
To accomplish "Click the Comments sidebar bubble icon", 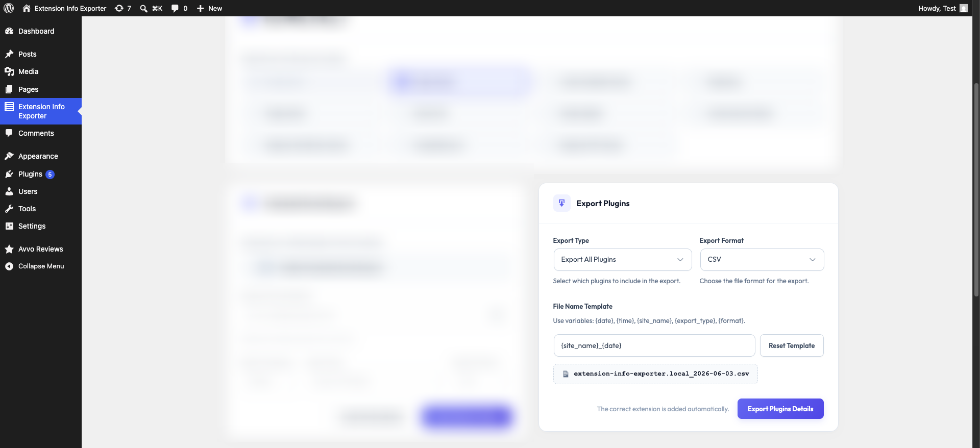I will (9, 133).
